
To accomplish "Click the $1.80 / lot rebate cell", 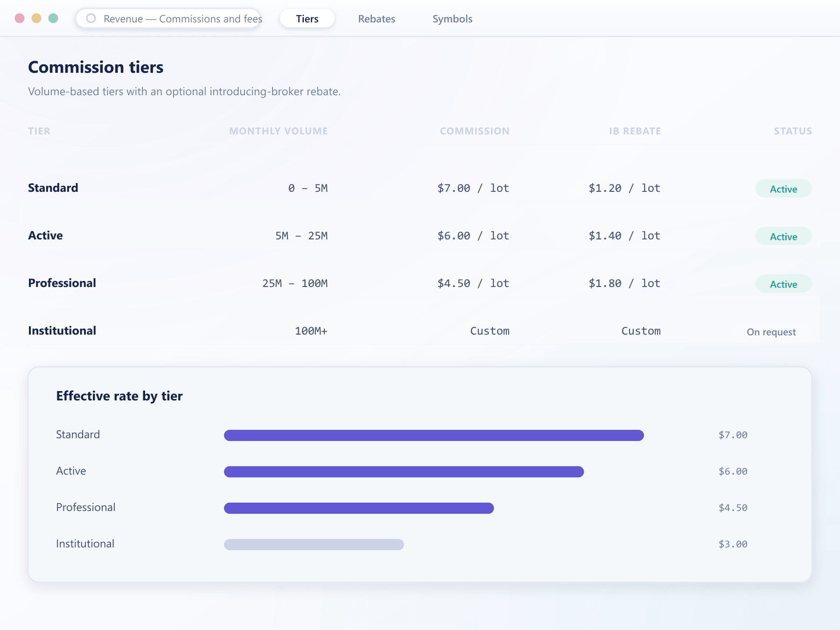I will (x=624, y=283).
